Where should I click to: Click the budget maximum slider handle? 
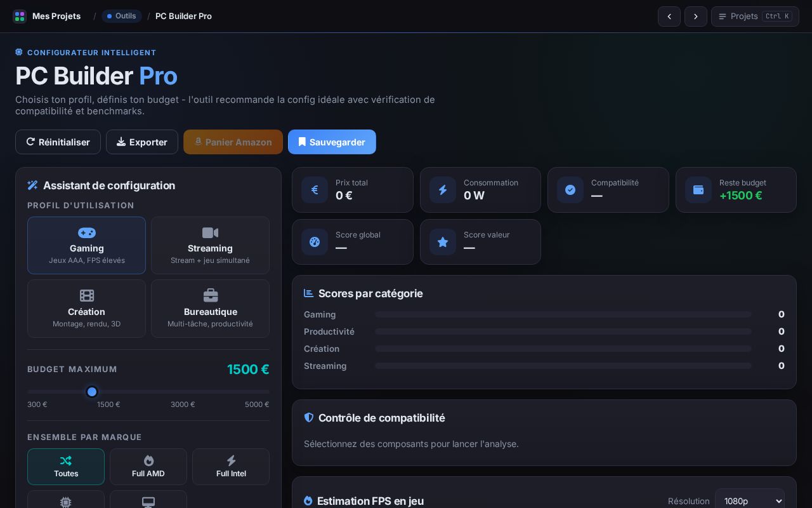[x=92, y=392]
